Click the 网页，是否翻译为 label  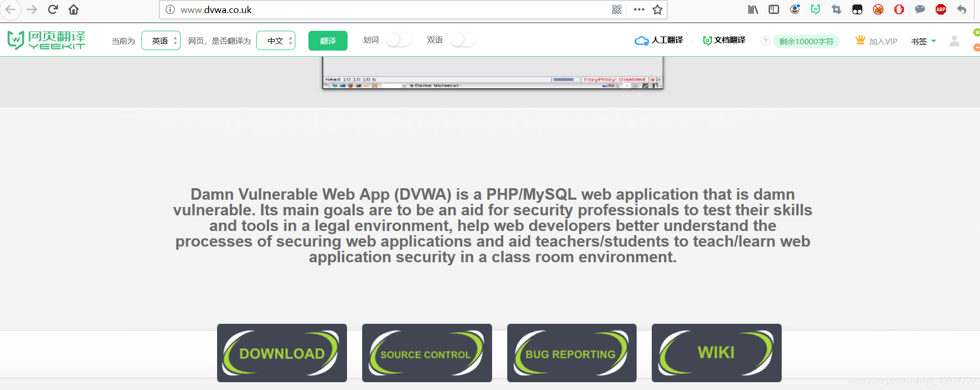click(x=219, y=41)
